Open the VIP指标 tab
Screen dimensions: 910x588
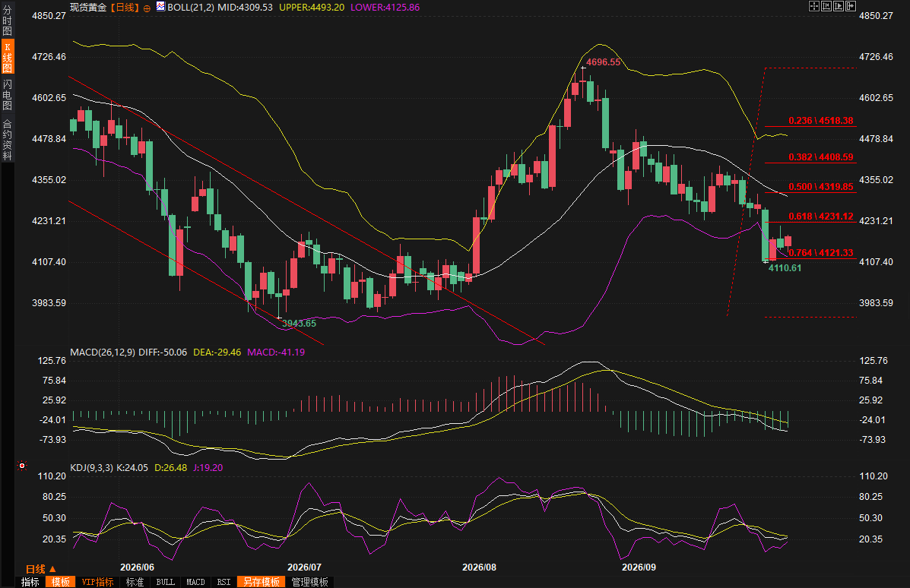tap(97, 582)
